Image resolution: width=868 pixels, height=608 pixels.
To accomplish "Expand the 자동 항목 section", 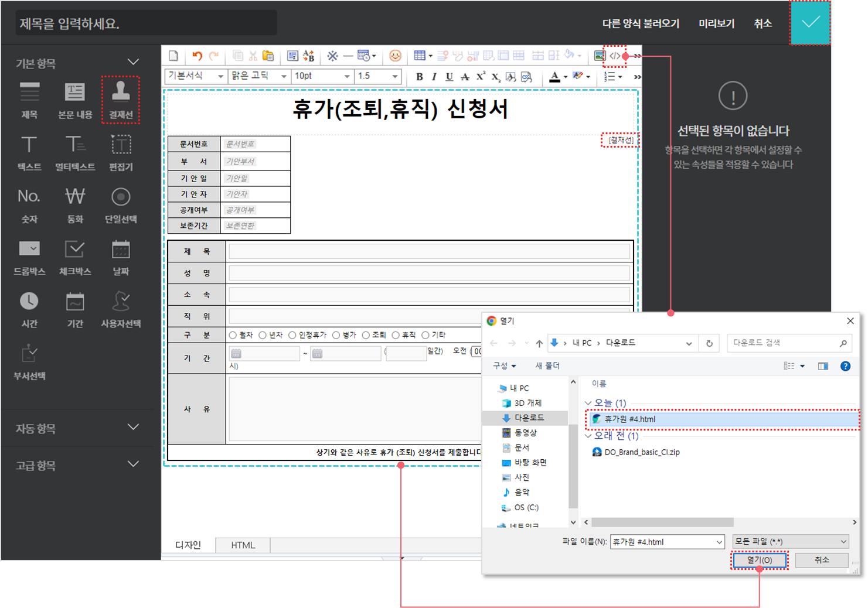I will 77,428.
